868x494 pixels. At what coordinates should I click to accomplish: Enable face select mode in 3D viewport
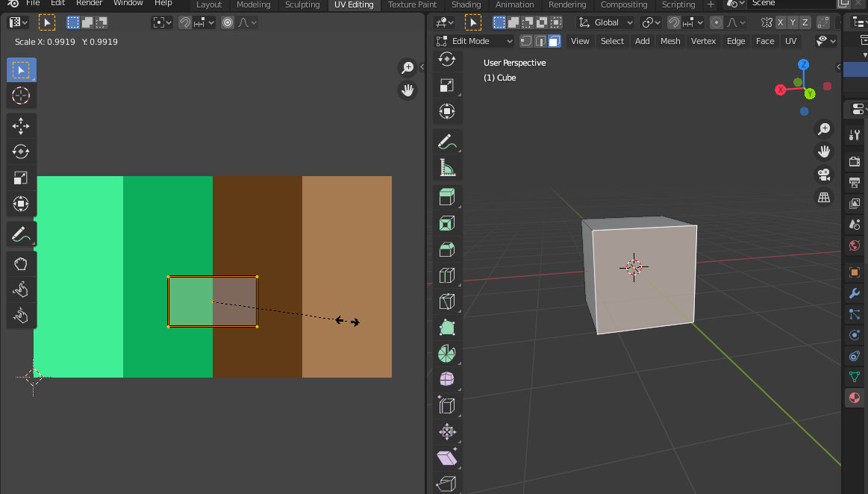click(x=554, y=41)
